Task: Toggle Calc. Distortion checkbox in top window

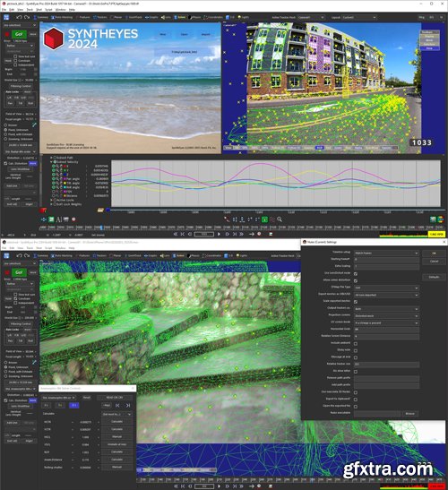Action: click(5, 163)
